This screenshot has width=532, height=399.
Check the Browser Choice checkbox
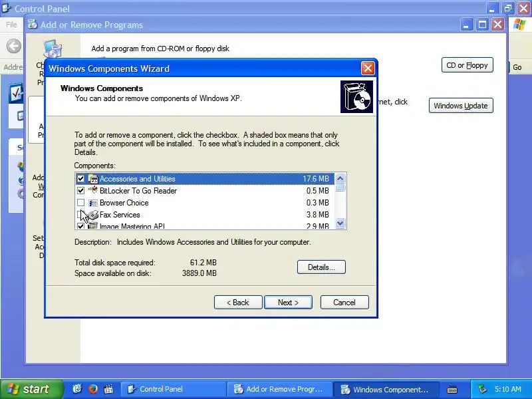pos(80,203)
